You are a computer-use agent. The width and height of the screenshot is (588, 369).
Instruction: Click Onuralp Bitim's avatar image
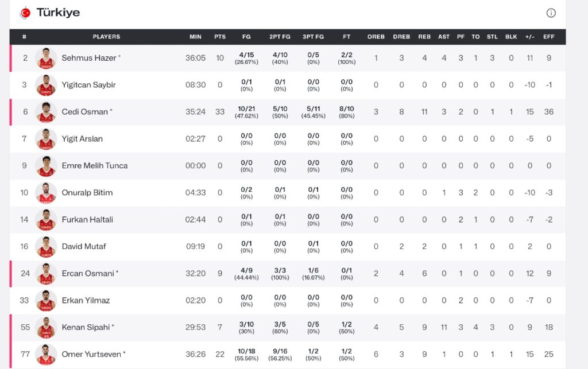click(x=46, y=193)
